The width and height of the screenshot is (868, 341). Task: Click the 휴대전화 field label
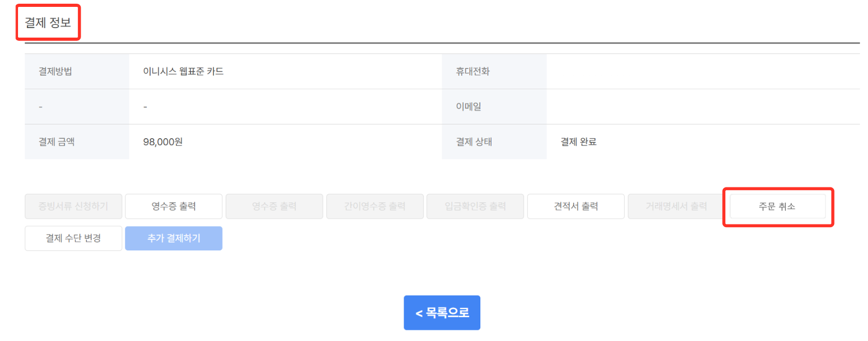[x=473, y=71]
